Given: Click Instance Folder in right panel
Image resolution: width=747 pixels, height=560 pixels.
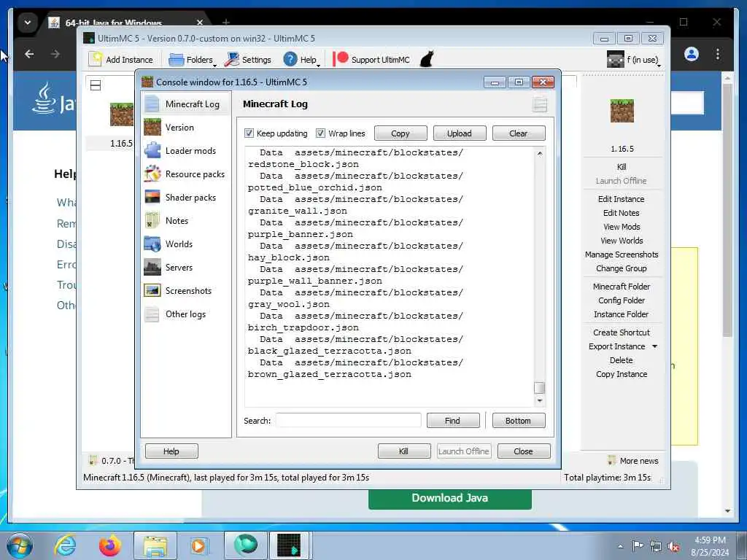Looking at the screenshot, I should 622,314.
